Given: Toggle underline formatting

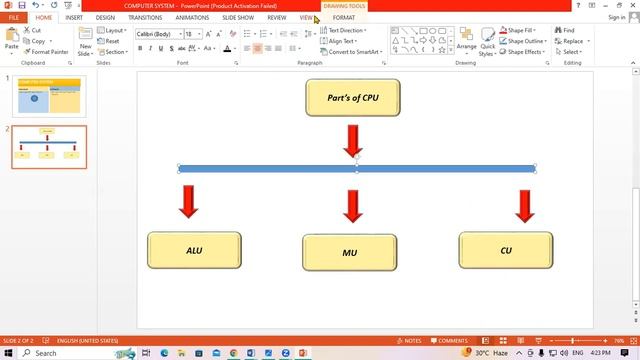Looking at the screenshot, I should (161, 49).
